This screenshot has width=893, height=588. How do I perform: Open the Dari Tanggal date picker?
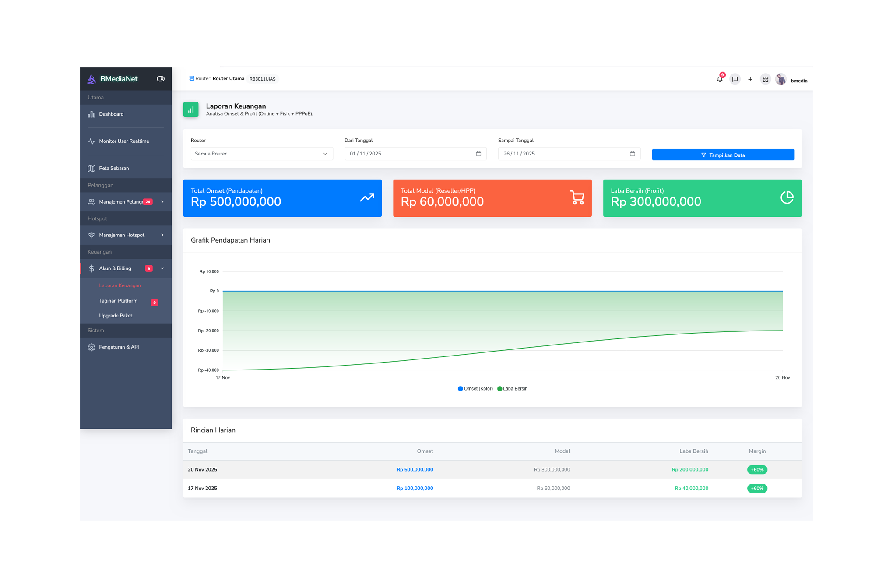coord(478,154)
